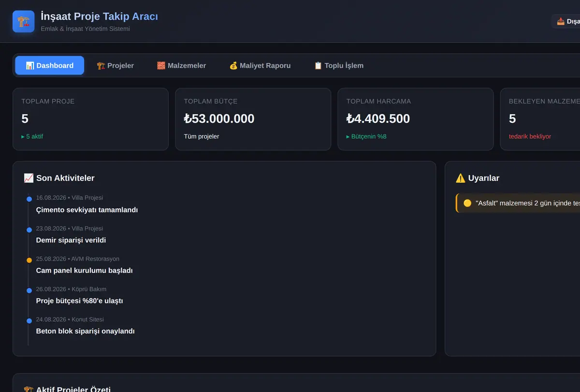The image size is (580, 392).
Task: Select the ₺4.409.500 total spending value
Action: [x=378, y=118]
